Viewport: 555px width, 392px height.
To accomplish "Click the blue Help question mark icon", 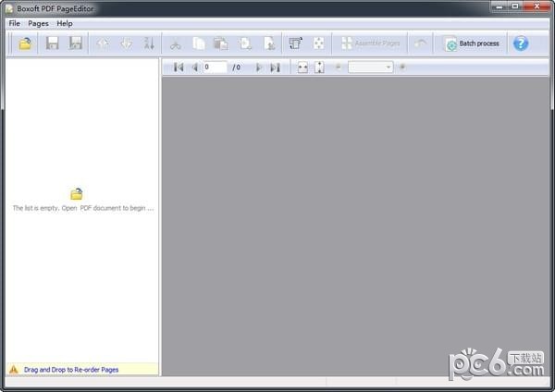I will 521,43.
